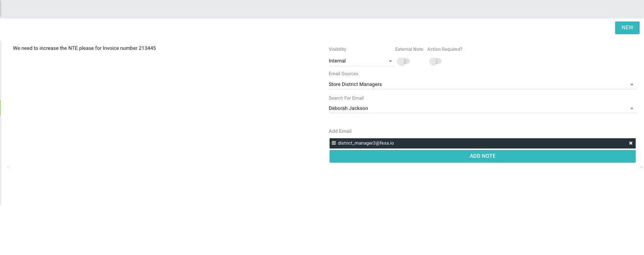Click the green marker on the left edge
The height and width of the screenshot is (255, 644).
tap(0, 107)
